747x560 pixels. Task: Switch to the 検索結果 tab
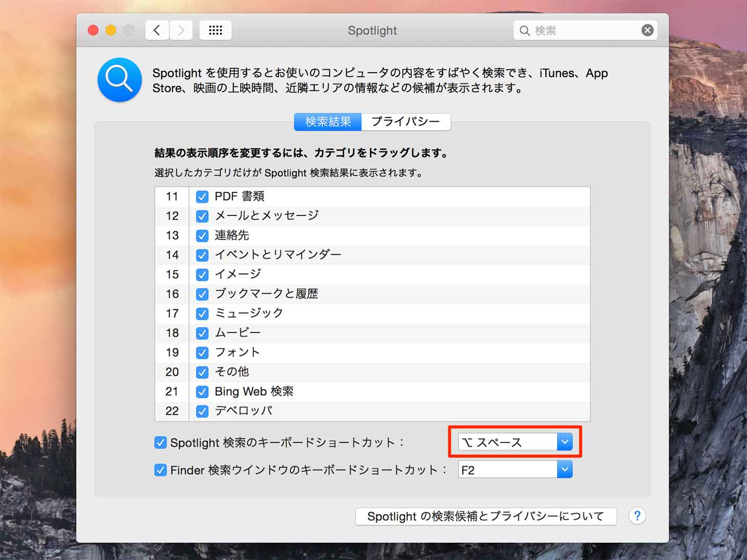point(328,122)
